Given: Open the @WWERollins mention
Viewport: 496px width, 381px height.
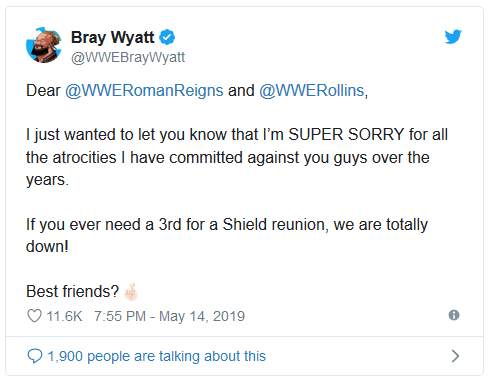Looking at the screenshot, I should pyautogui.click(x=312, y=91).
